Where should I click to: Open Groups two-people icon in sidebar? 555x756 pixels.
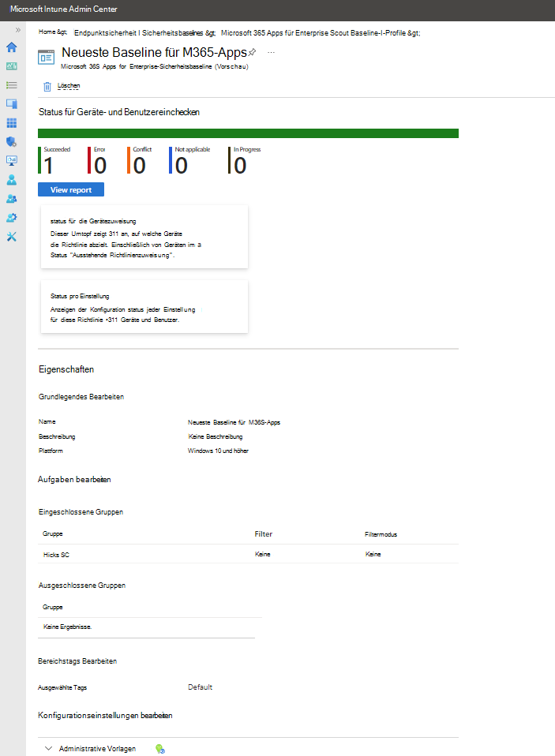coord(12,199)
